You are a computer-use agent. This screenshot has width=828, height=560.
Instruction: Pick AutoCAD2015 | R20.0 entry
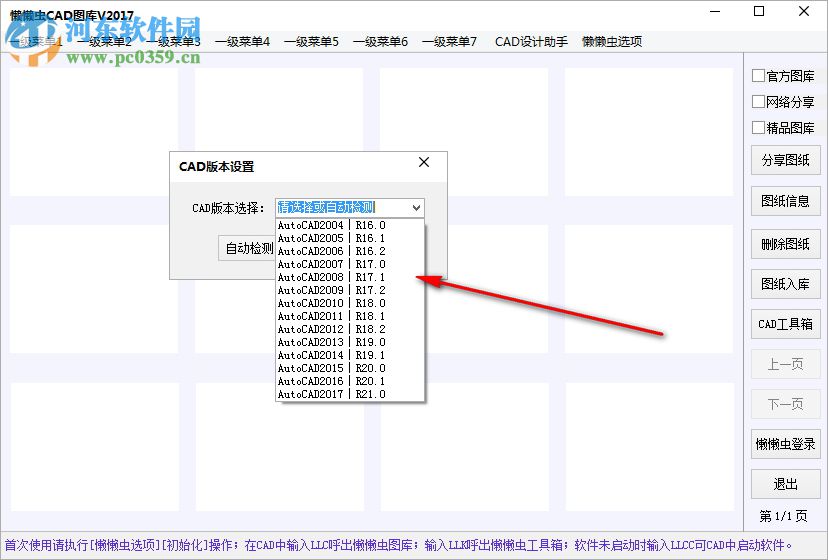tap(350, 368)
